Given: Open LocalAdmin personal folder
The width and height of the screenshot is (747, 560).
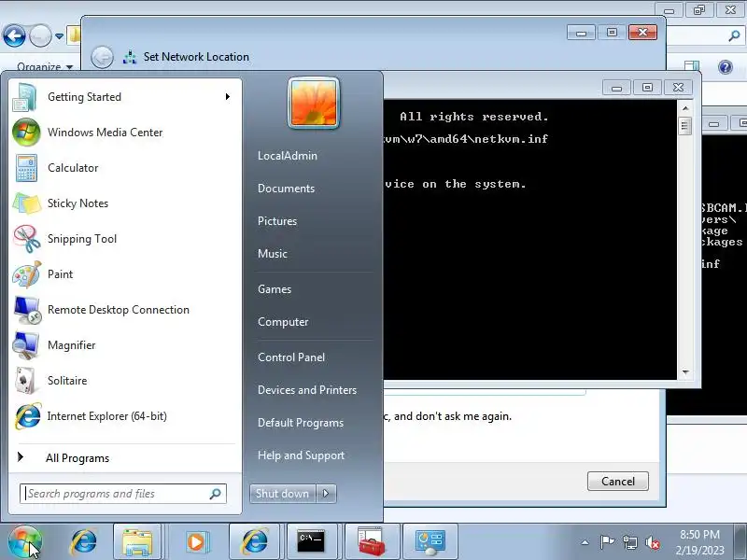Looking at the screenshot, I should [x=288, y=156].
